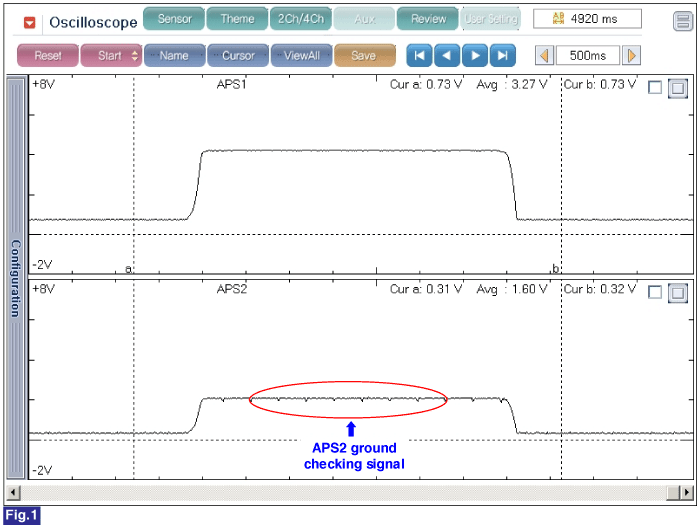This screenshot has width=700, height=527.
Task: Jump to first record playback button
Action: [x=419, y=55]
